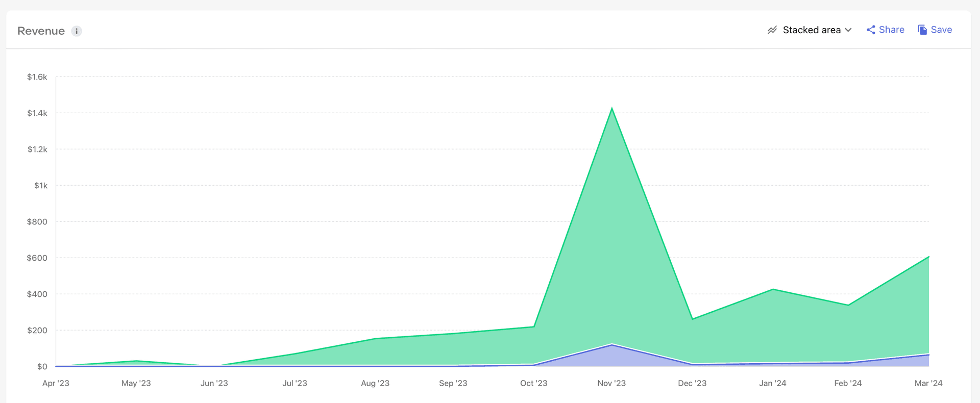
Task: Open the Stacked area chart type dropdown
Action: (810, 30)
